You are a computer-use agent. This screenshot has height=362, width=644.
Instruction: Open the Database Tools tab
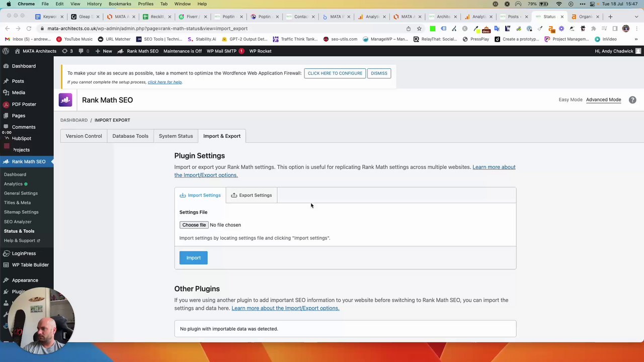coord(130,136)
